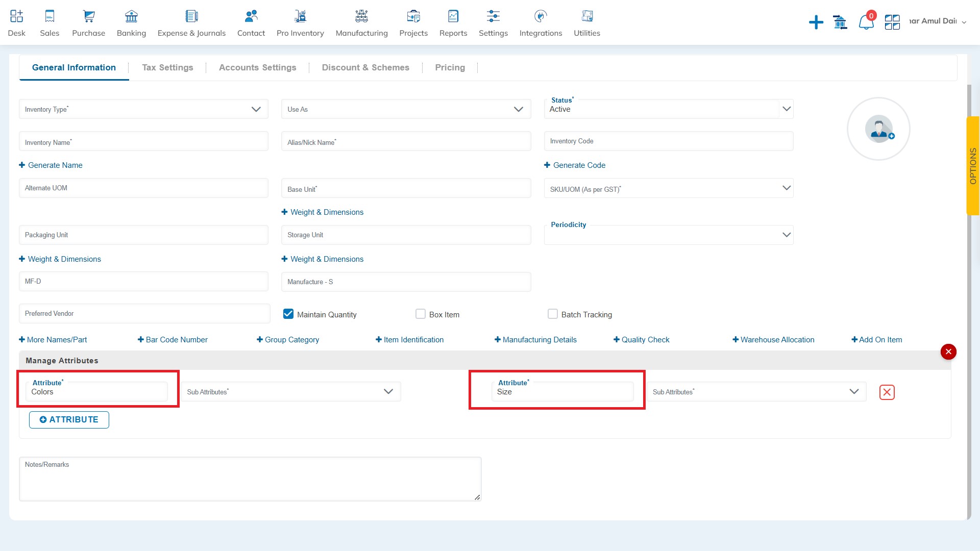
Task: Focus the Preferred Vendor field
Action: tap(144, 314)
